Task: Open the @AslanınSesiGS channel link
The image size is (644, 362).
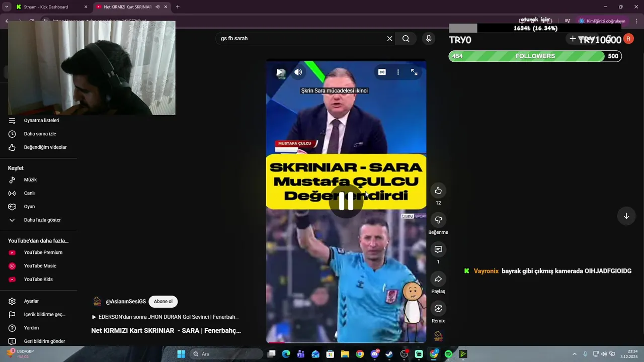Action: point(126,302)
